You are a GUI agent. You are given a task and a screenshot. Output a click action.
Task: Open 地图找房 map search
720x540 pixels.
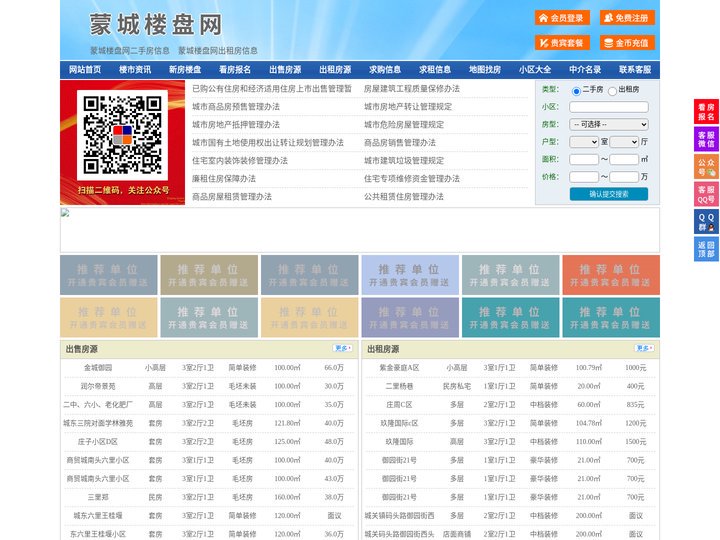point(485,70)
